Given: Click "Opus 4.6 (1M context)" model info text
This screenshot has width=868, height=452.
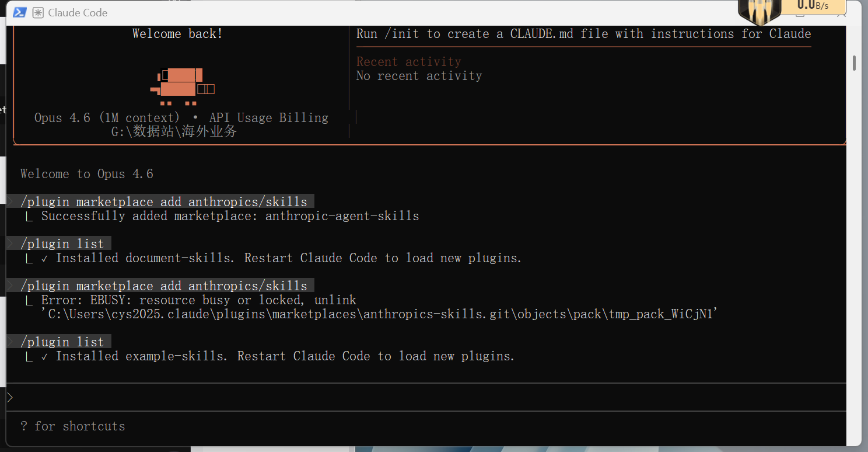Looking at the screenshot, I should point(107,118).
